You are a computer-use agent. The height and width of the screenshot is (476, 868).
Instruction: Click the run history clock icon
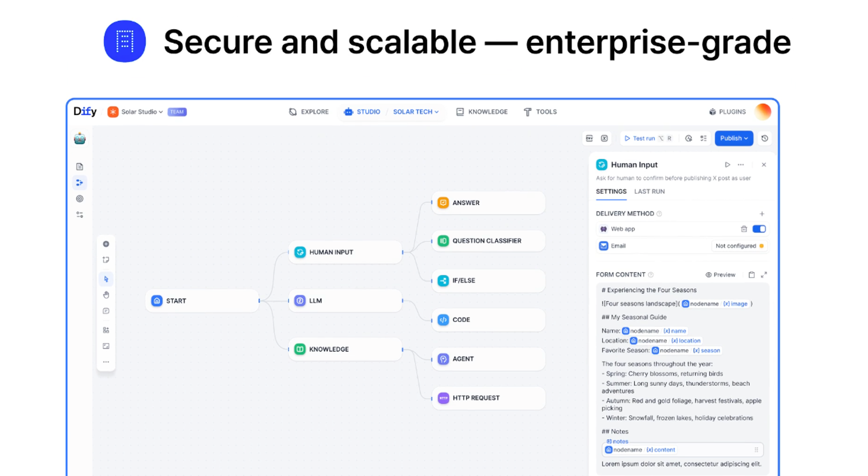tap(764, 138)
